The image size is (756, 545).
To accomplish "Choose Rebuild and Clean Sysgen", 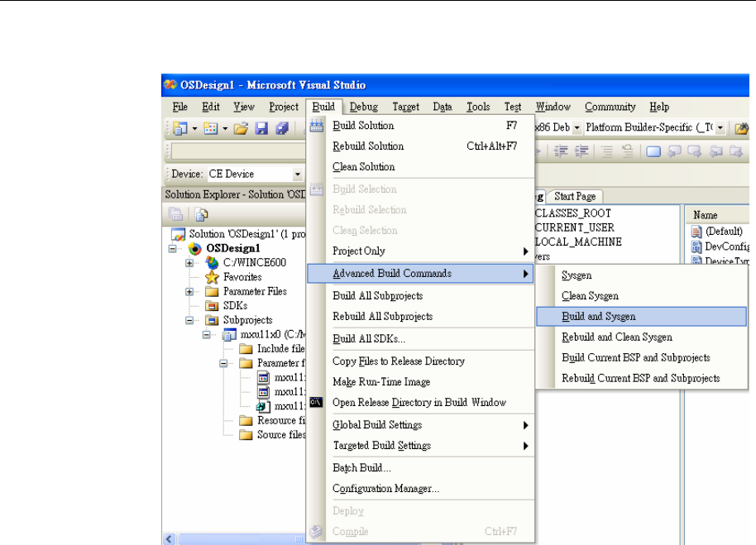I will [641, 337].
